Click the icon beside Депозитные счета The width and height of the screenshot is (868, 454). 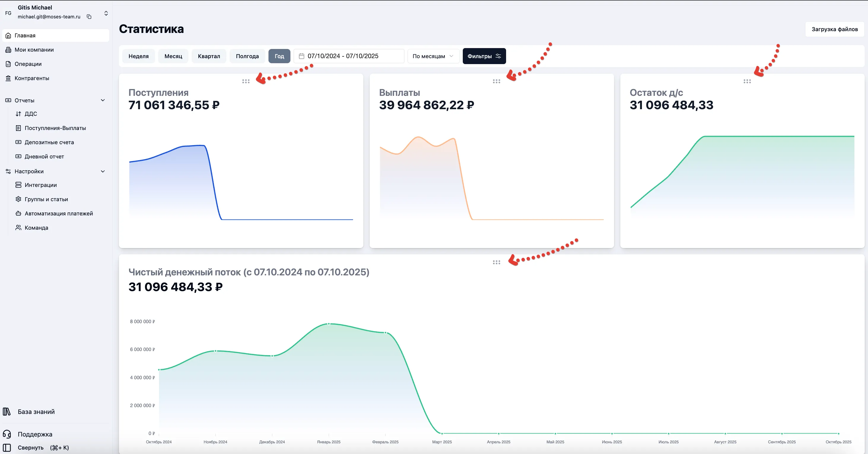point(18,142)
